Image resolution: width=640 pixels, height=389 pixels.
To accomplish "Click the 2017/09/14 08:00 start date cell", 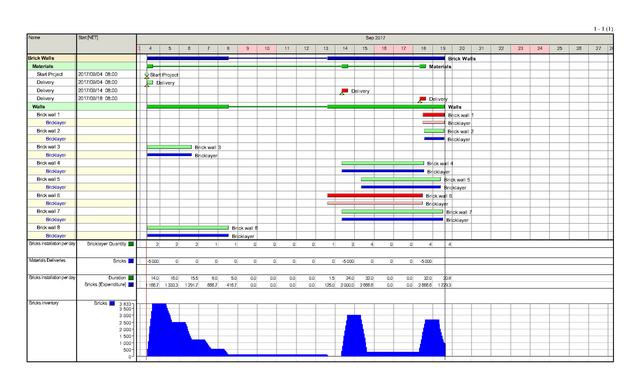I will click(x=98, y=90).
